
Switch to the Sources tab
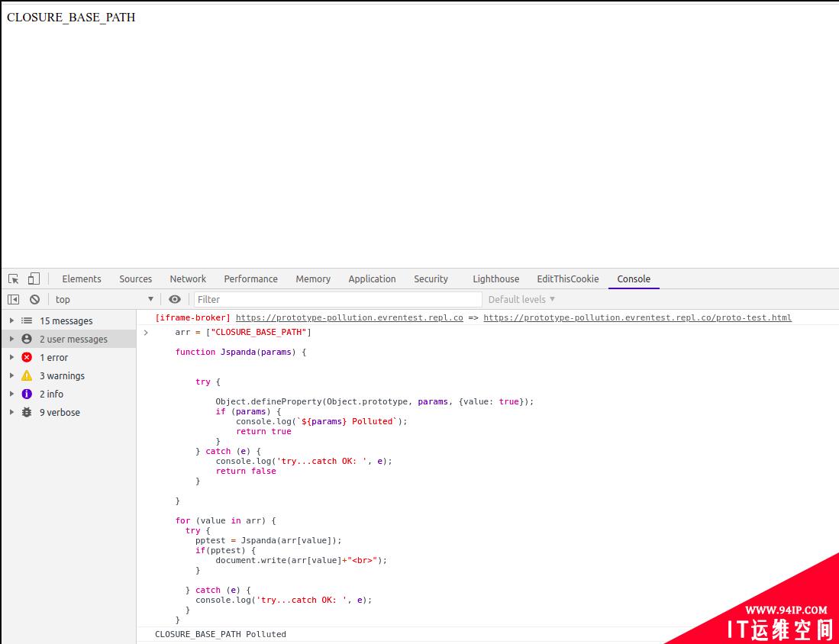[135, 279]
